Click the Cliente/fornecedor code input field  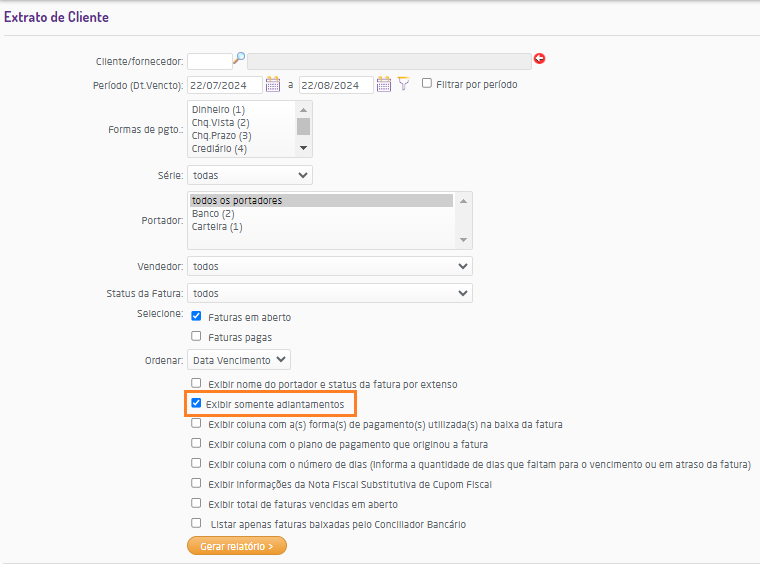click(209, 60)
